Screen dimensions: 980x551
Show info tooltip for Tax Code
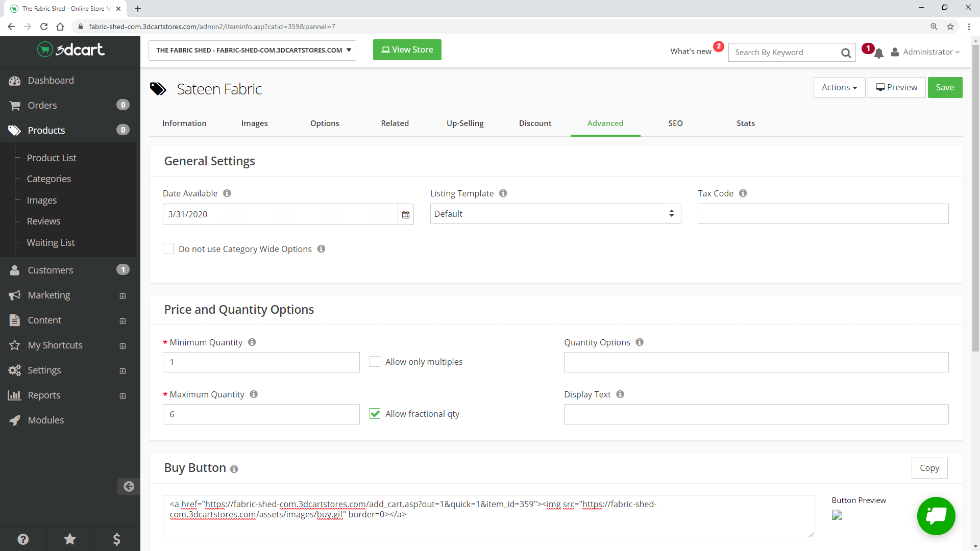tap(743, 193)
